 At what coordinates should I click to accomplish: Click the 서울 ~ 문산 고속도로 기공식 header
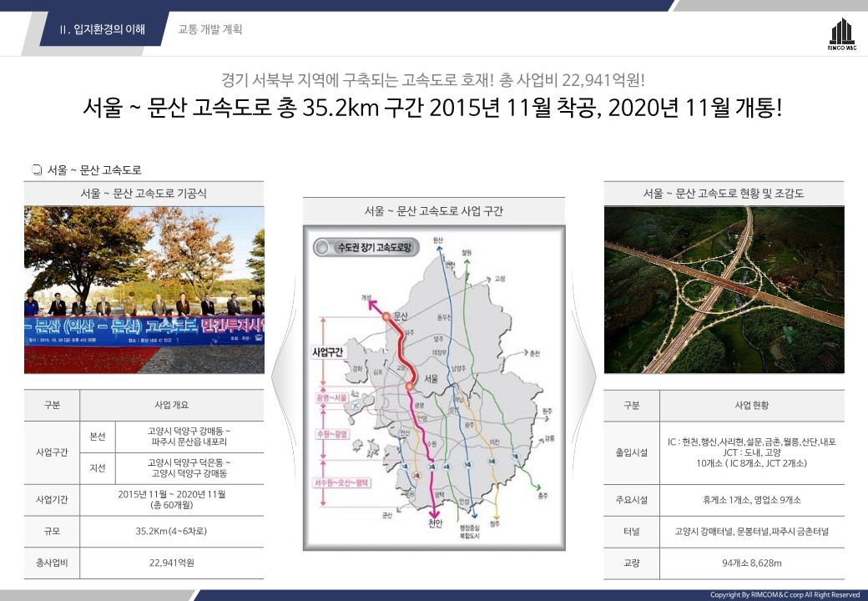(144, 193)
